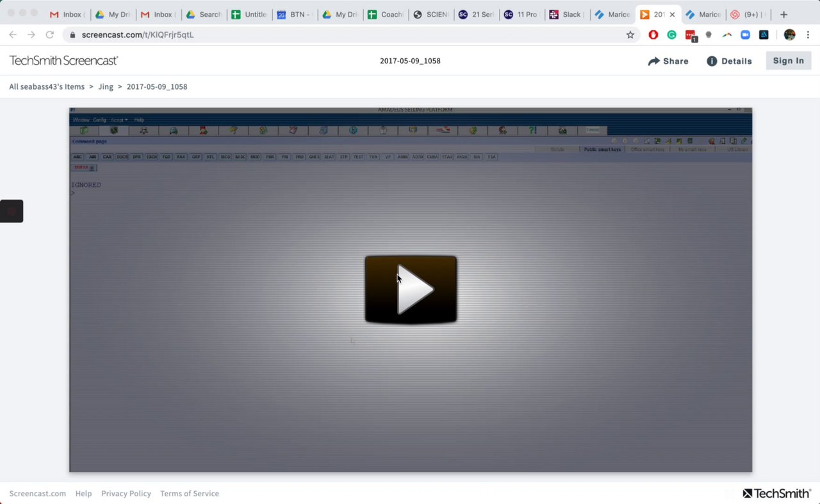The width and height of the screenshot is (820, 504).
Task: Click the Share arrow button
Action: pyautogui.click(x=668, y=61)
